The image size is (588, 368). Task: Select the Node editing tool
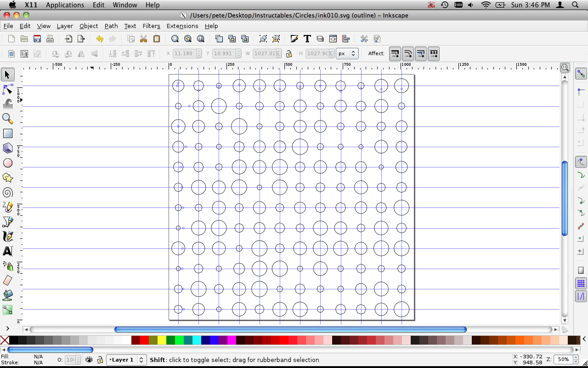click(x=8, y=89)
